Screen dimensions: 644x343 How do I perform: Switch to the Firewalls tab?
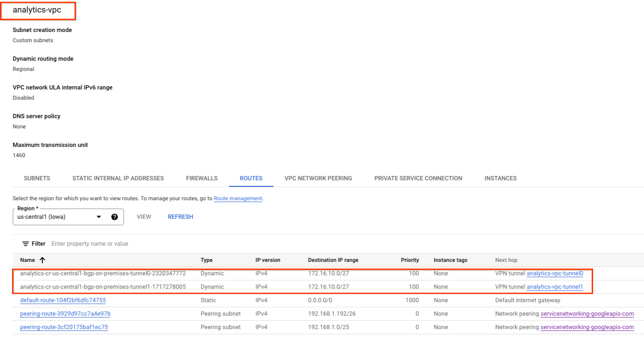[x=201, y=178]
